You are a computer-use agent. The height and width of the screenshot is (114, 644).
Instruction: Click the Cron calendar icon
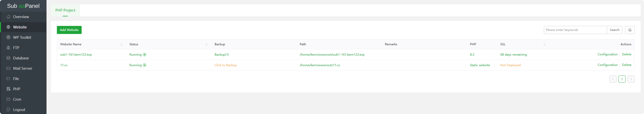pos(8,99)
